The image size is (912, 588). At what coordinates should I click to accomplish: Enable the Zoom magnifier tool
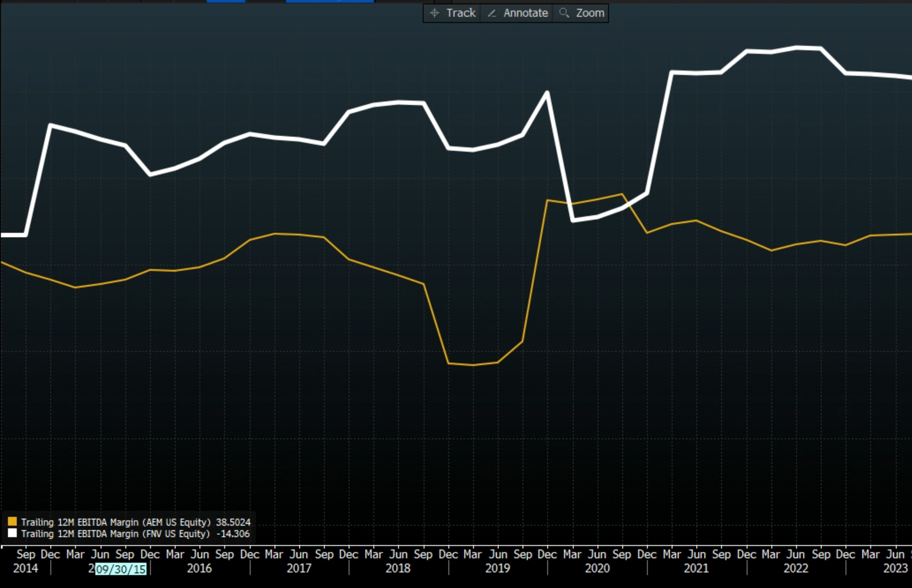pos(582,13)
